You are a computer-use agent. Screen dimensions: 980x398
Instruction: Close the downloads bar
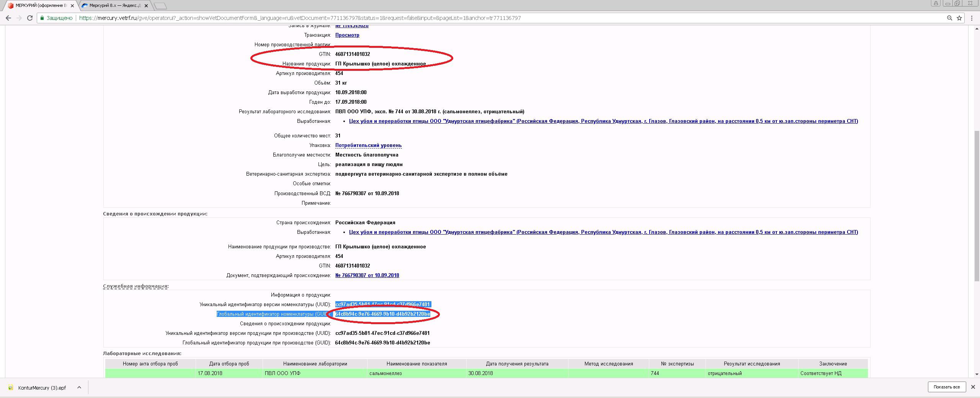pyautogui.click(x=973, y=387)
